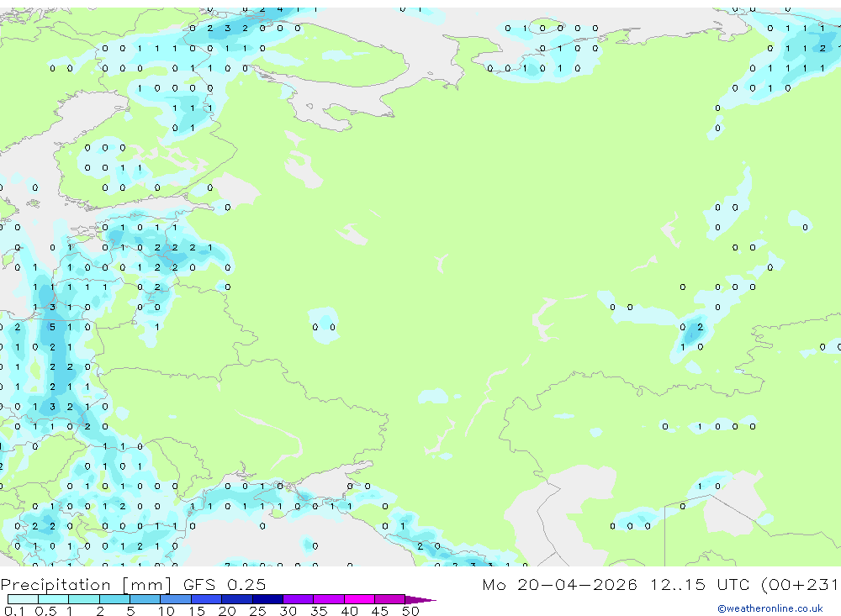Choose the 2–5 mm legend swatch
Image resolution: width=841 pixels, height=616 pixels.
point(114,599)
